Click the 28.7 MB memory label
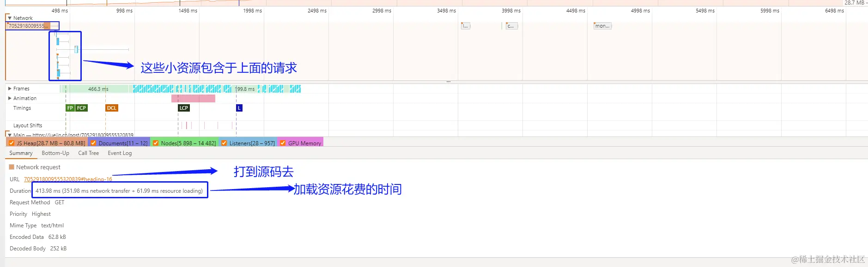 854,3
